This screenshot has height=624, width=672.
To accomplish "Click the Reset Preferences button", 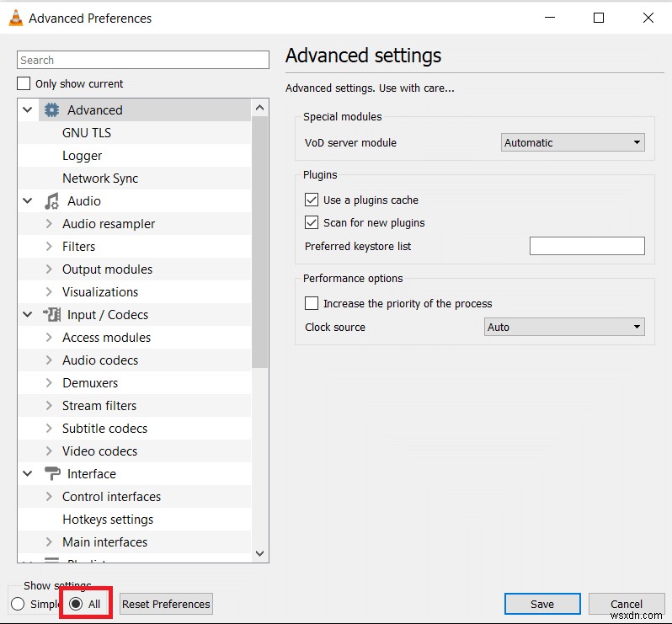I will point(166,604).
